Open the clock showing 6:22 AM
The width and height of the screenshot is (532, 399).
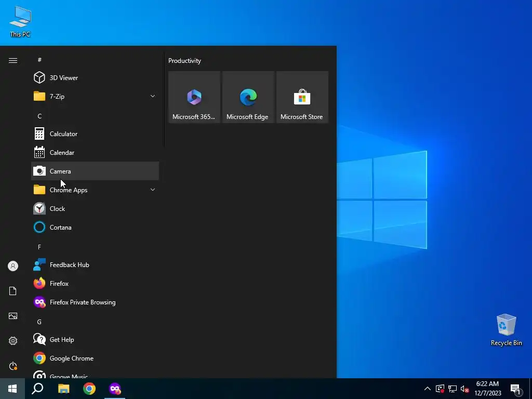point(487,389)
